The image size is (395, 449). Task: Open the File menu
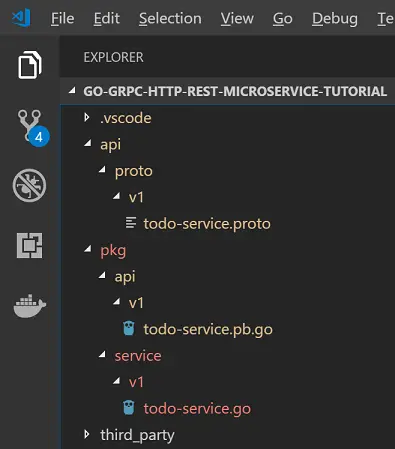(x=62, y=18)
